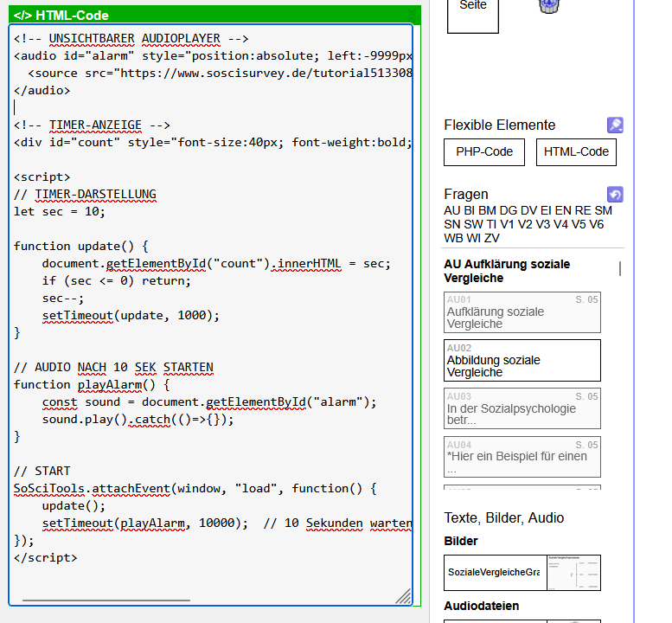The width and height of the screenshot is (672, 623).
Task: Grab the textarea resize handle
Action: (x=403, y=595)
